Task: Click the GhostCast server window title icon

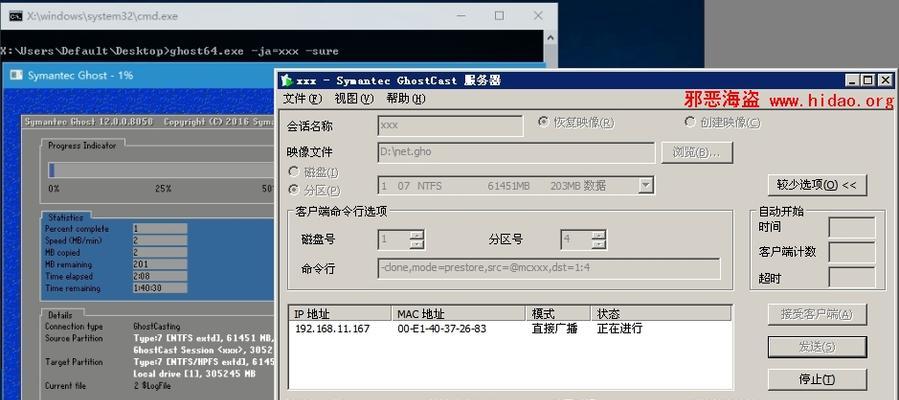Action: (x=287, y=81)
